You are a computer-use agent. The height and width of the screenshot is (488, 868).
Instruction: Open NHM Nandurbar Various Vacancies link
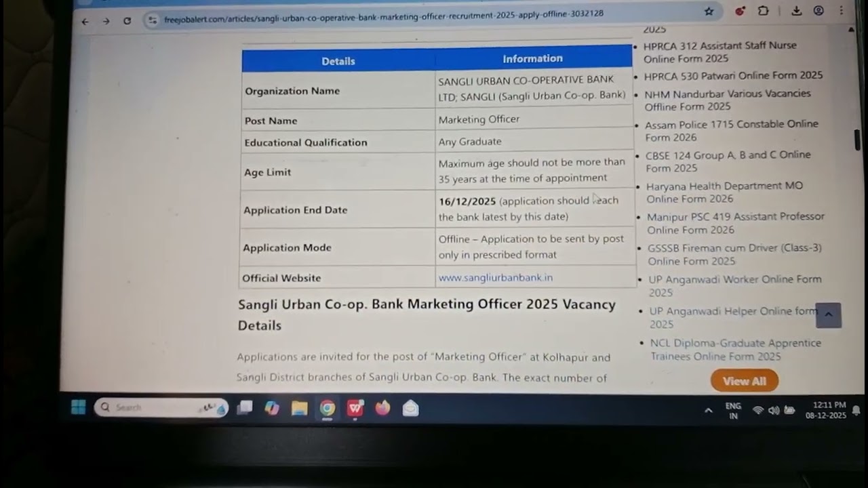coord(727,100)
